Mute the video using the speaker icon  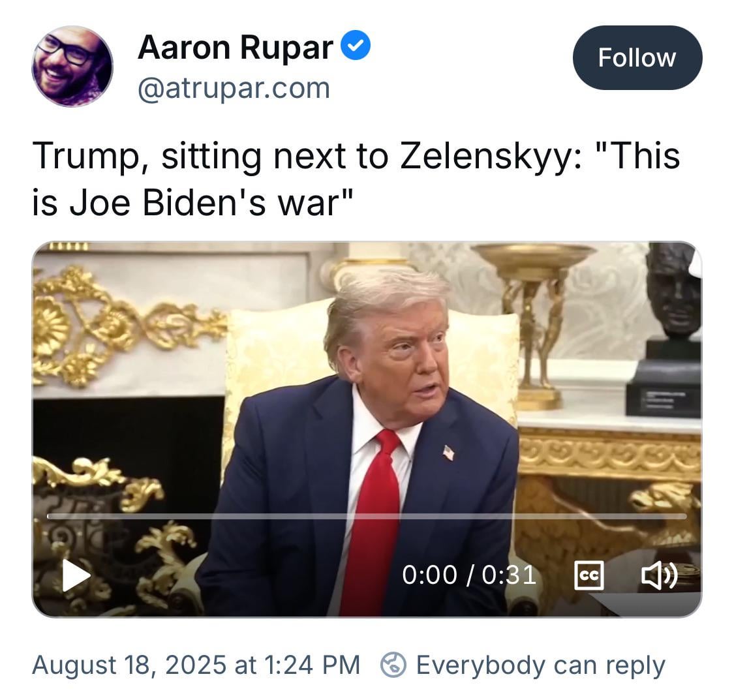pos(658,575)
